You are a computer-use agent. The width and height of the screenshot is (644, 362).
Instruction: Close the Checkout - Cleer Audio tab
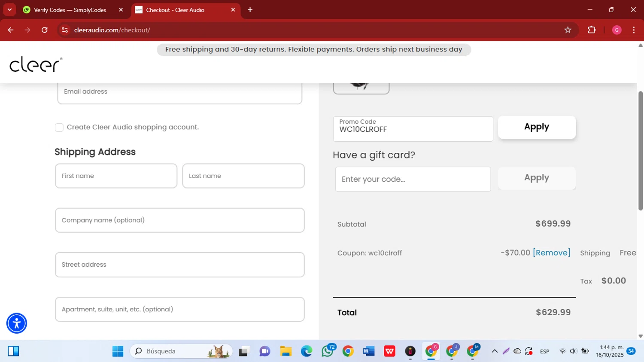point(233,10)
